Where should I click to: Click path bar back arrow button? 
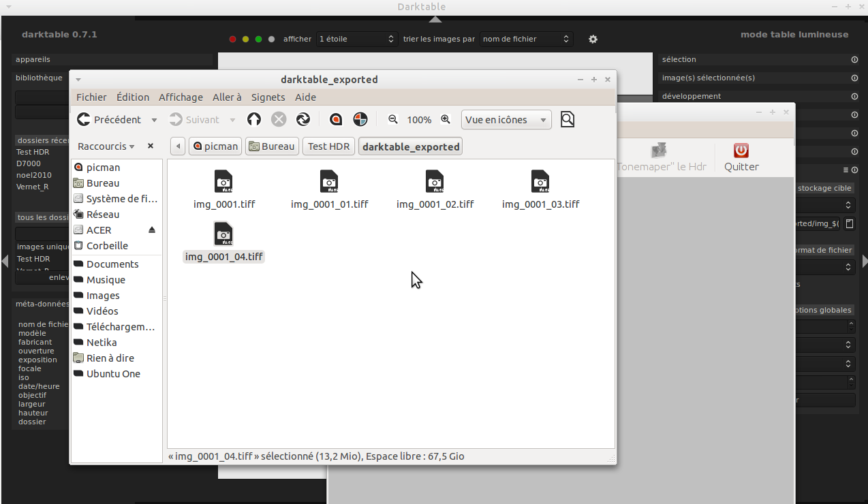[x=178, y=146]
